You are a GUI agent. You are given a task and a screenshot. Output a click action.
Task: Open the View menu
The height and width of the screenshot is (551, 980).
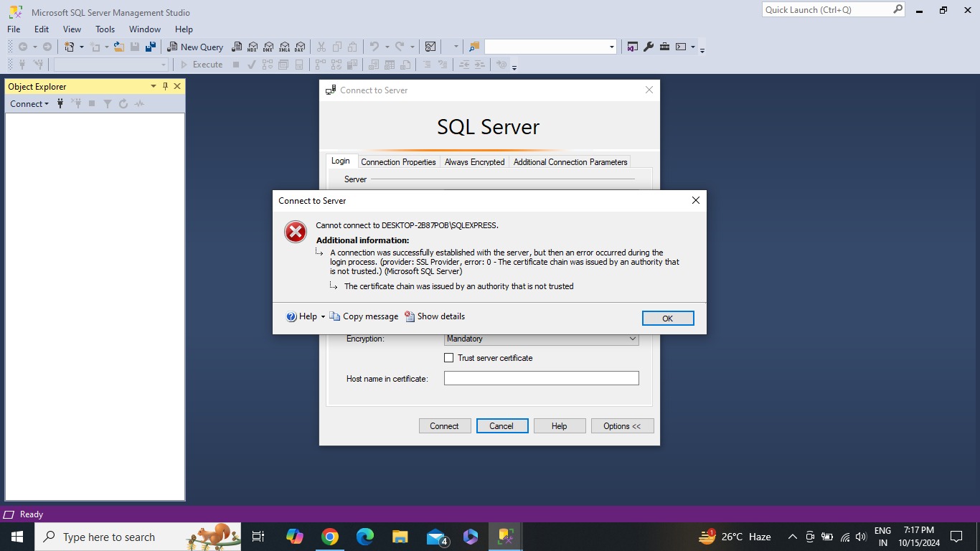click(x=72, y=29)
